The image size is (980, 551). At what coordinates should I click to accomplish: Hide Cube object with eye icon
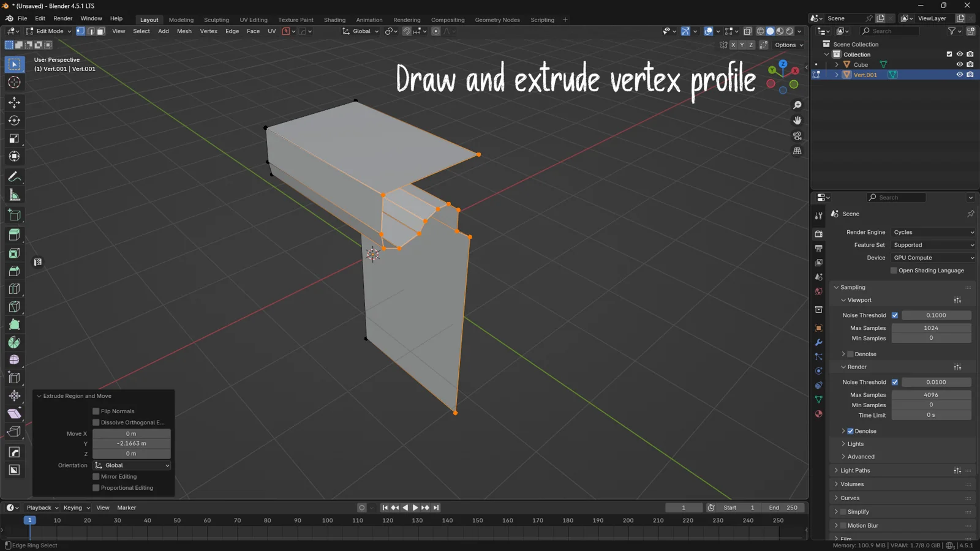pos(960,64)
